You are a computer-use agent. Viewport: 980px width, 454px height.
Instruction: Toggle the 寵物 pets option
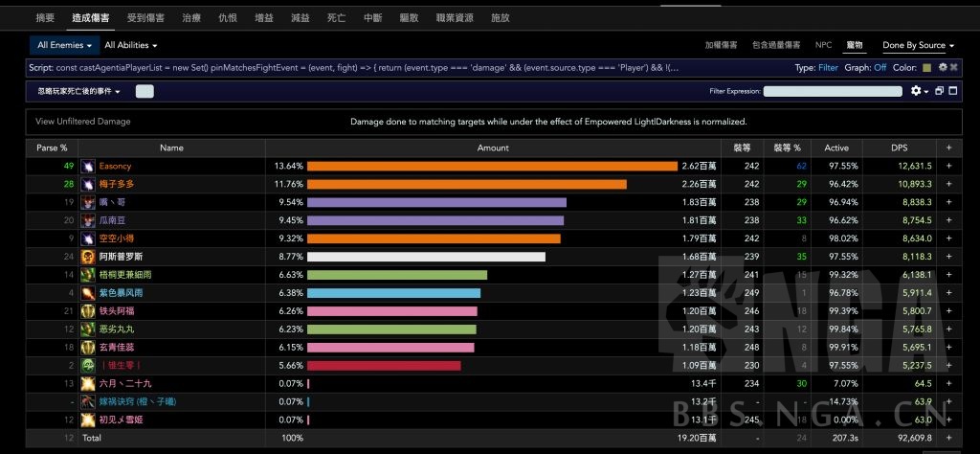[x=855, y=45]
